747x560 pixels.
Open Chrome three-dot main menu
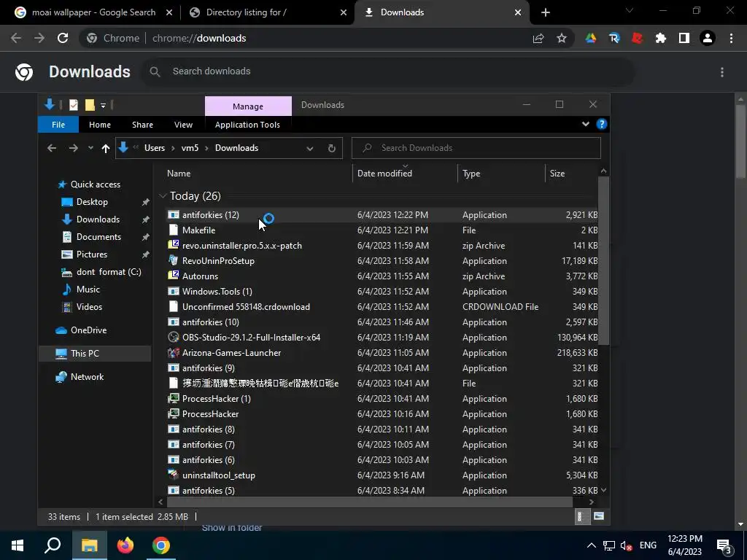(731, 38)
